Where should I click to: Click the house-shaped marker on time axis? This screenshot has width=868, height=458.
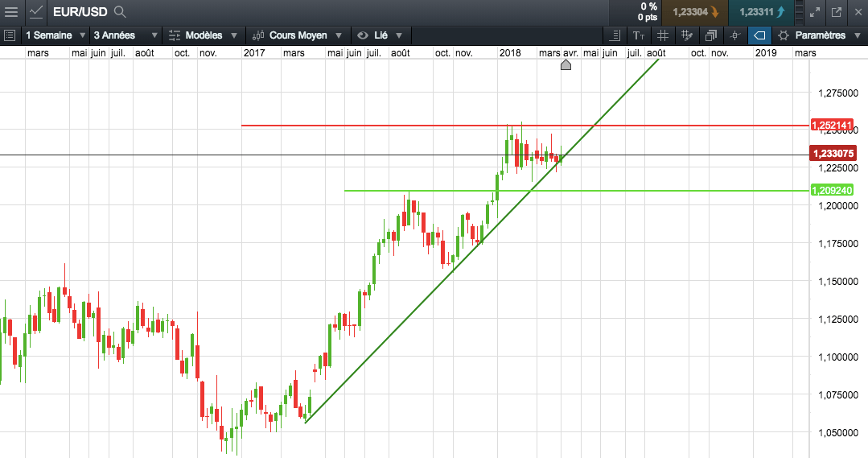566,64
